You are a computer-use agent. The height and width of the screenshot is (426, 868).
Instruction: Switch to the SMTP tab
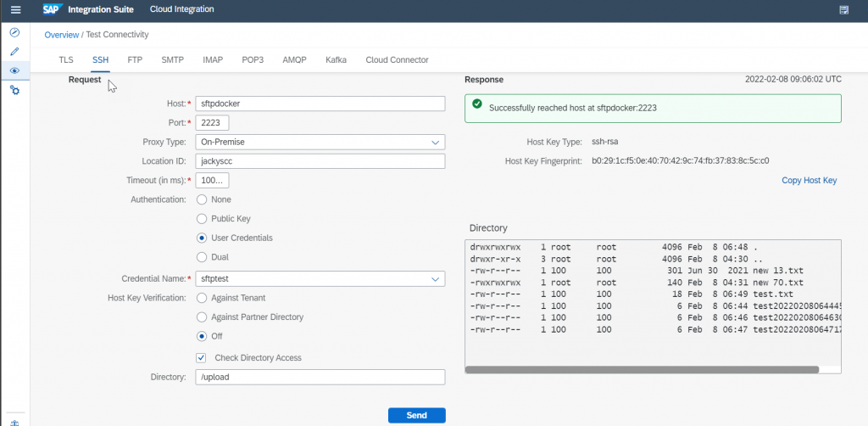173,60
